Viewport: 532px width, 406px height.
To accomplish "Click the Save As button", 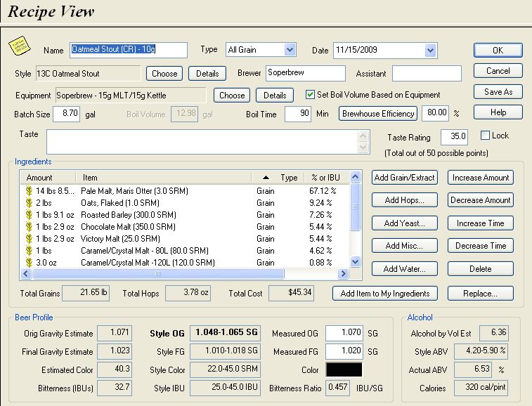I will click(x=498, y=92).
